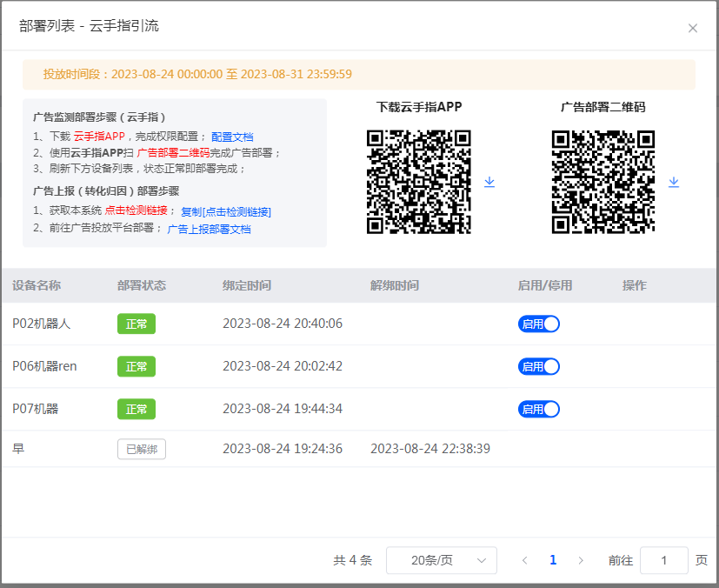Go to next page arrow
This screenshot has width=719, height=588.
click(581, 561)
